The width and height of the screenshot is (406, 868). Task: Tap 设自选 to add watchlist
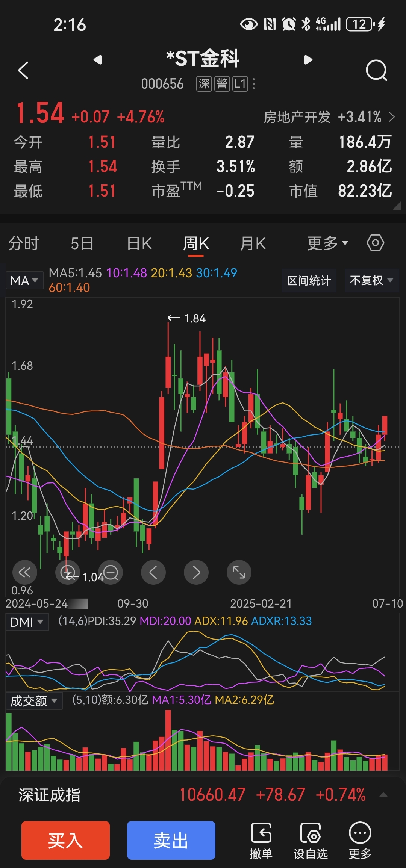(311, 841)
